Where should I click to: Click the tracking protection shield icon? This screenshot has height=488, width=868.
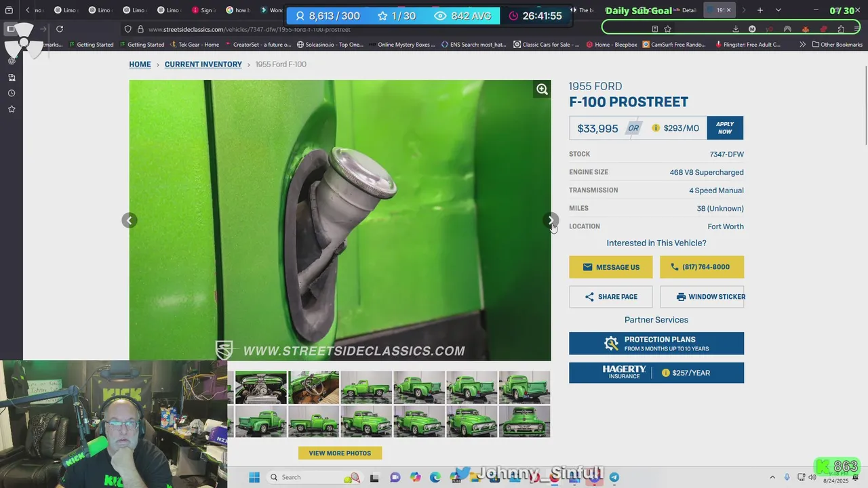pyautogui.click(x=127, y=29)
